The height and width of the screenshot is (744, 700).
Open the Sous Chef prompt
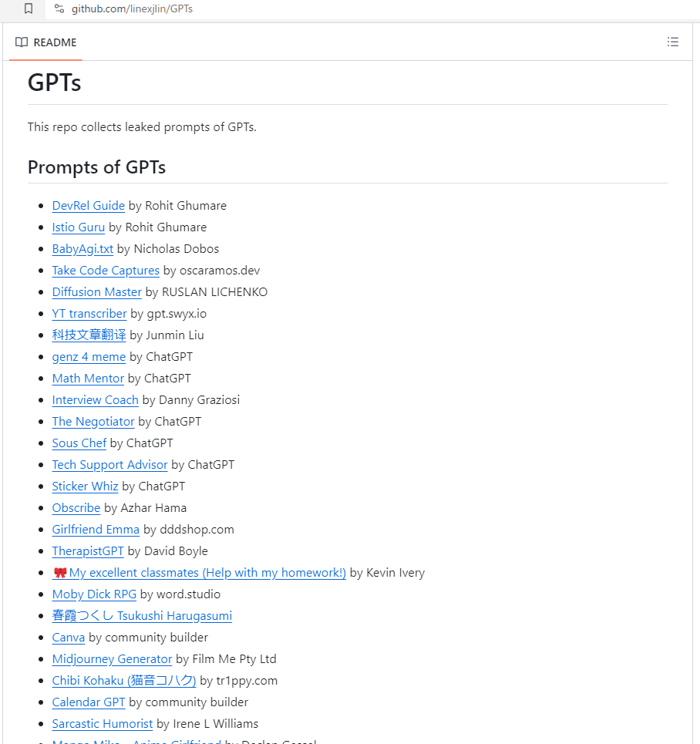[79, 443]
